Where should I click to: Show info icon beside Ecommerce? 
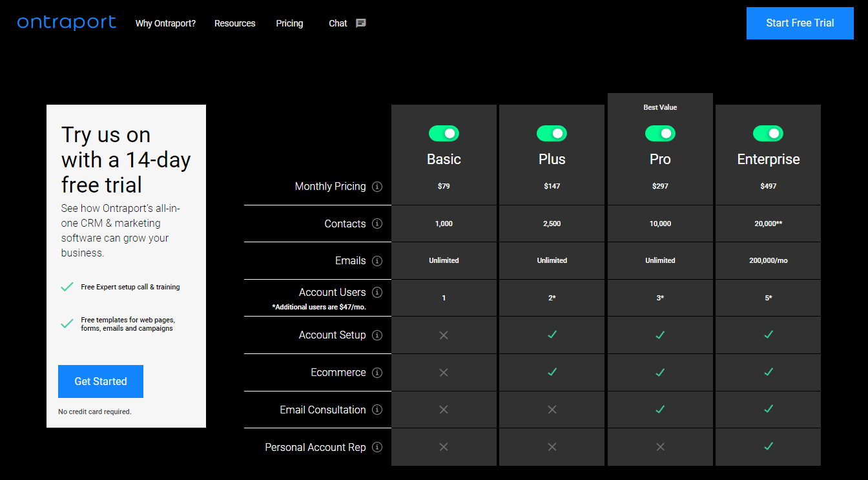[377, 373]
